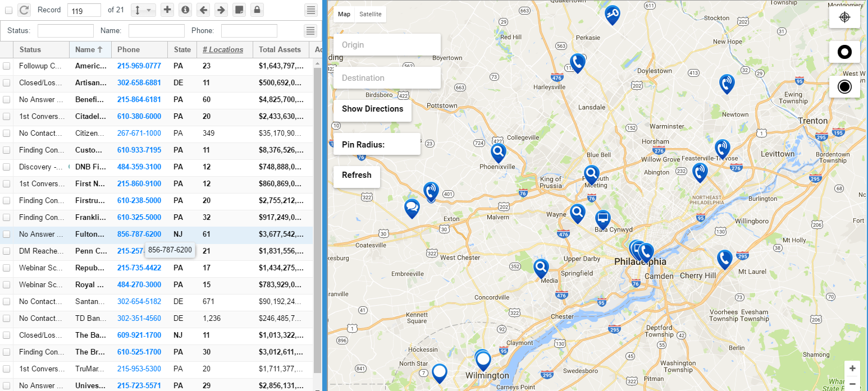868x391 pixels.
Task: Select the ringing phone pin above Newtown
Action: pyautogui.click(x=727, y=84)
